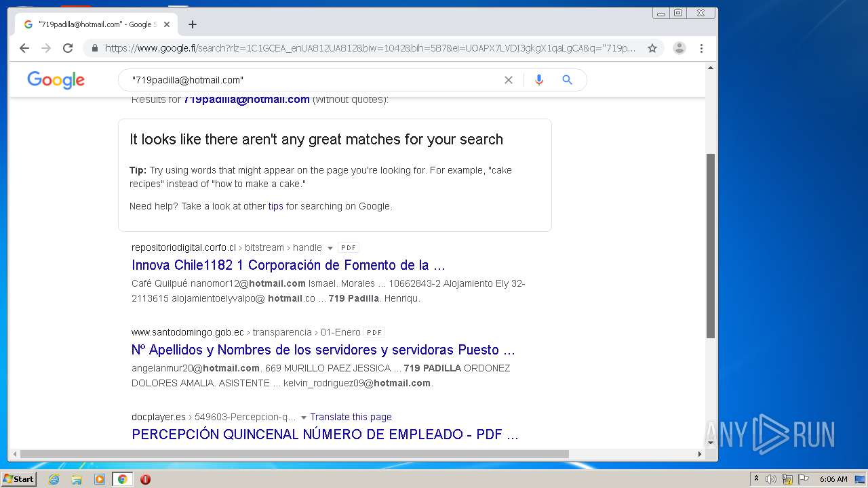Open Chrome three-dot menu

point(701,48)
